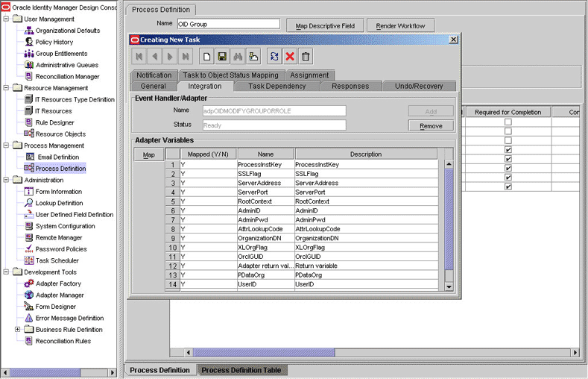The width and height of the screenshot is (588, 379).
Task: Click the trash can icon
Action: point(306,57)
